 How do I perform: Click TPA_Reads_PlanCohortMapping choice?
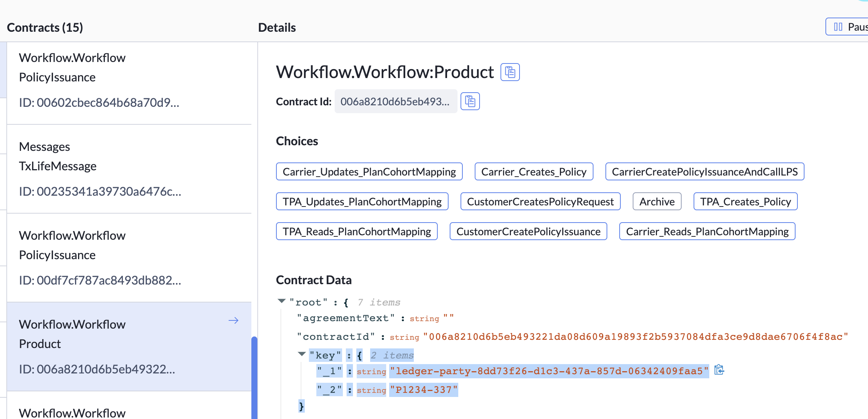click(356, 232)
